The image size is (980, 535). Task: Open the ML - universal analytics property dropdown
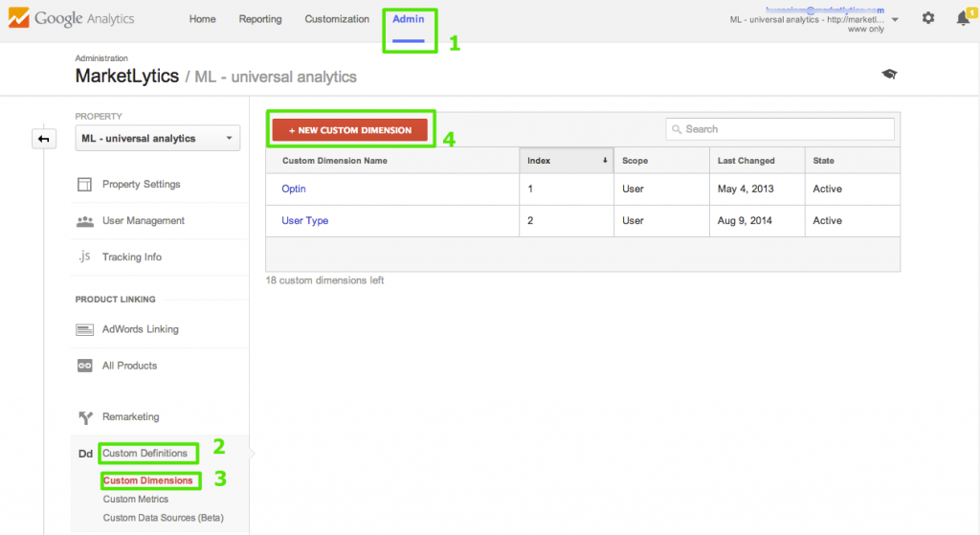158,139
